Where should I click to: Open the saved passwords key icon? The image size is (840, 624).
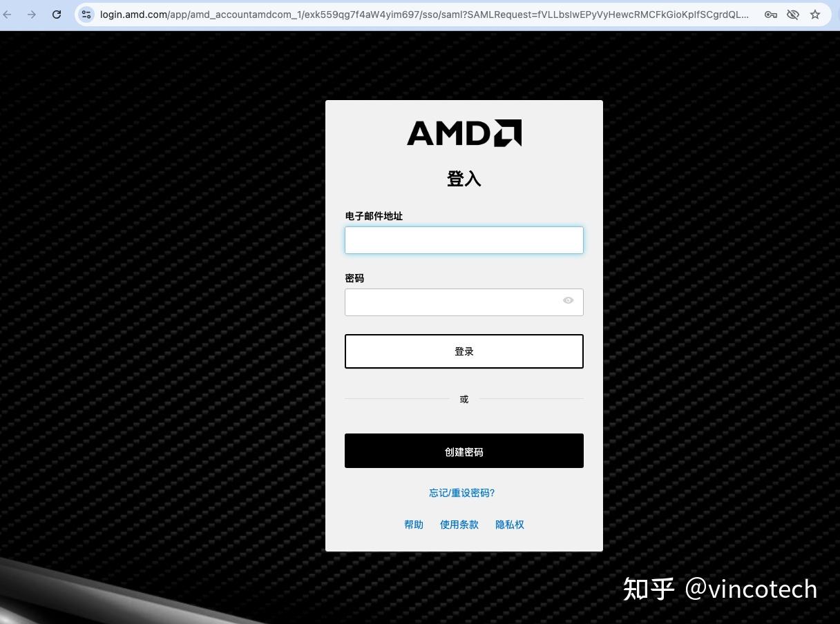pyautogui.click(x=770, y=14)
